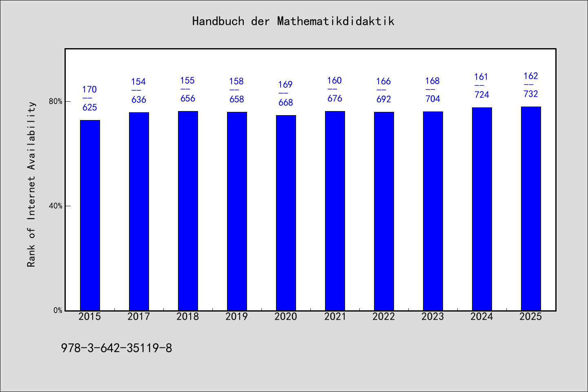Click the 2018 bar

pyautogui.click(x=188, y=211)
